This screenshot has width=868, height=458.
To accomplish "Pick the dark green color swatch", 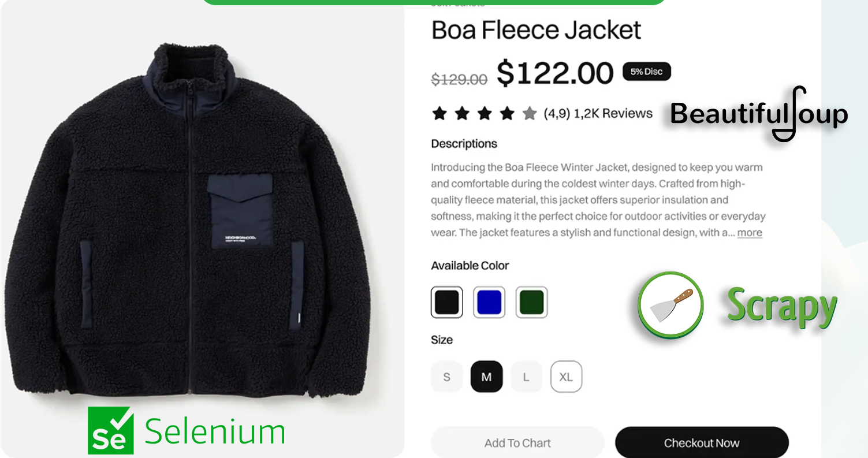I will (531, 302).
